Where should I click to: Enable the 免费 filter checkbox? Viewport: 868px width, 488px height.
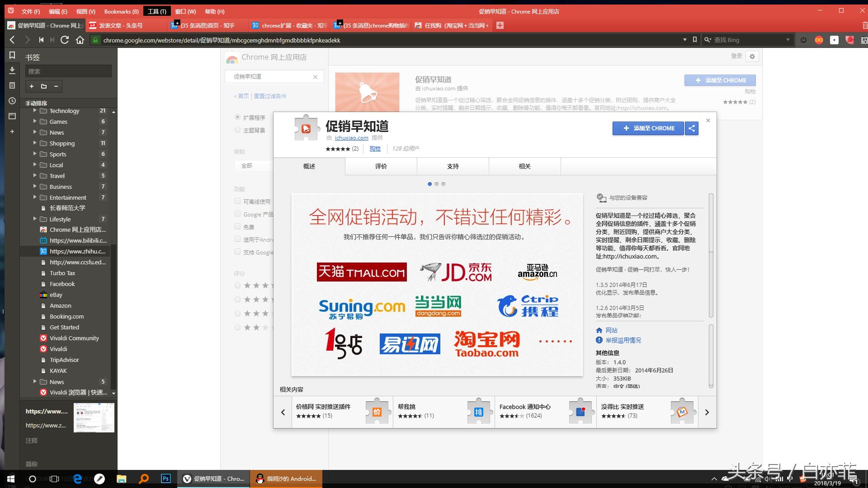(237, 226)
